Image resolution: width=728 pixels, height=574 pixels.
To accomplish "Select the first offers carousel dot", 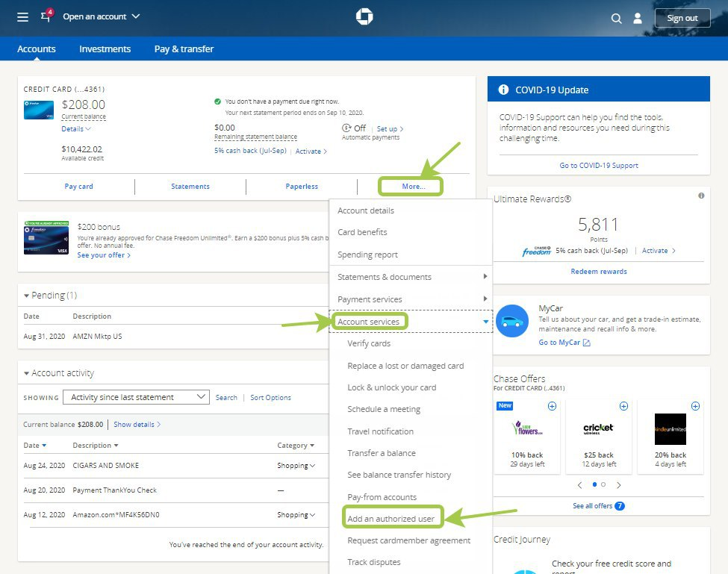I will (595, 484).
